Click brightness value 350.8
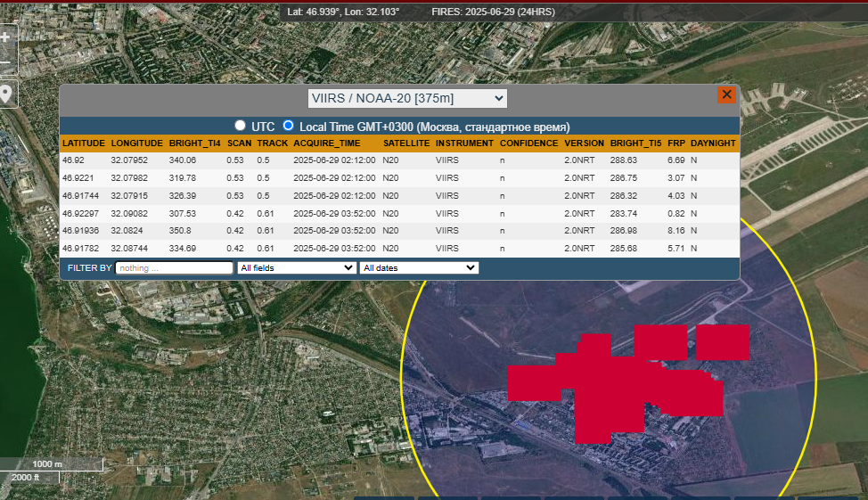Screen dimensions: 868x500 click(x=180, y=230)
